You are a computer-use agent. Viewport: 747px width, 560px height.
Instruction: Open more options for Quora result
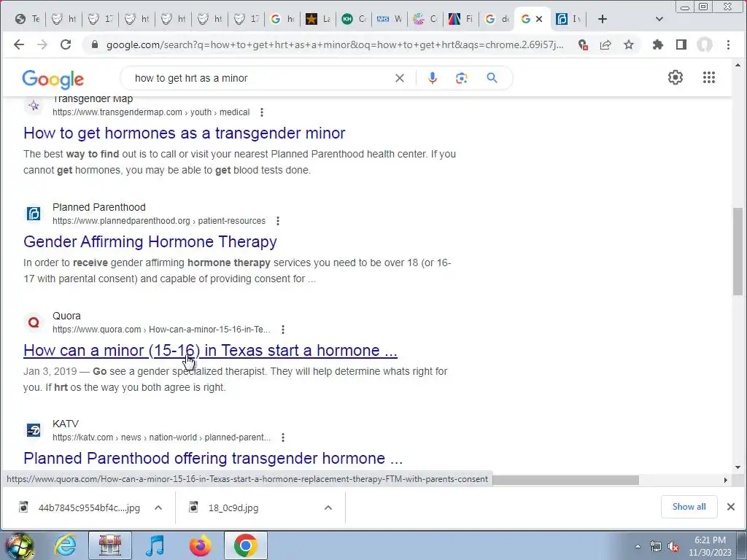click(x=283, y=330)
